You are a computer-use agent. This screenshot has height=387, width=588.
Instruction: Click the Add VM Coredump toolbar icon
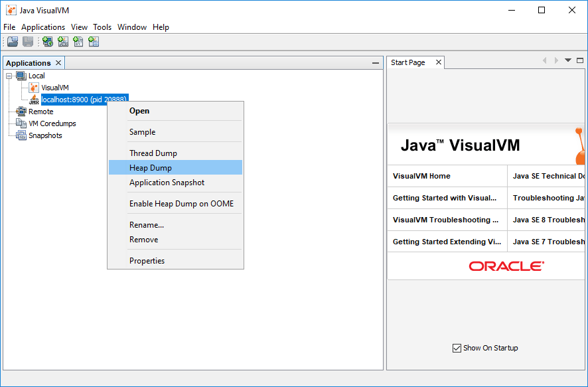pos(78,41)
